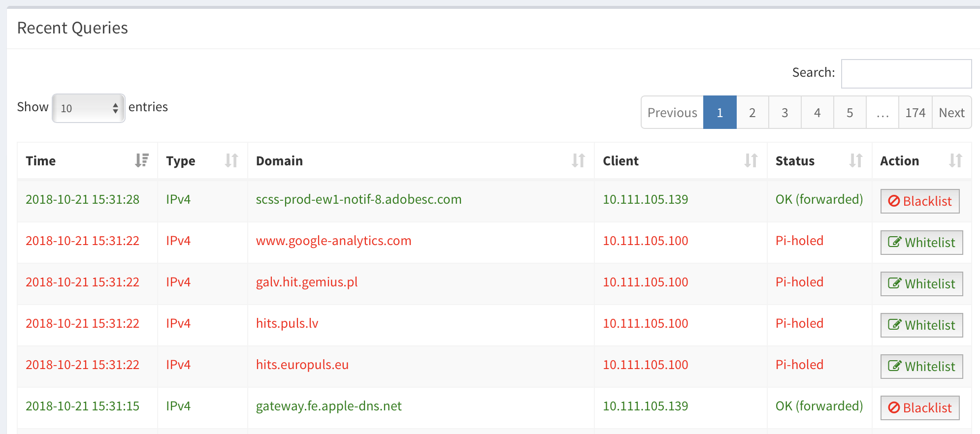Whitelist www.google-analytics.com
Viewport: 980px width, 434px height.
pyautogui.click(x=921, y=243)
